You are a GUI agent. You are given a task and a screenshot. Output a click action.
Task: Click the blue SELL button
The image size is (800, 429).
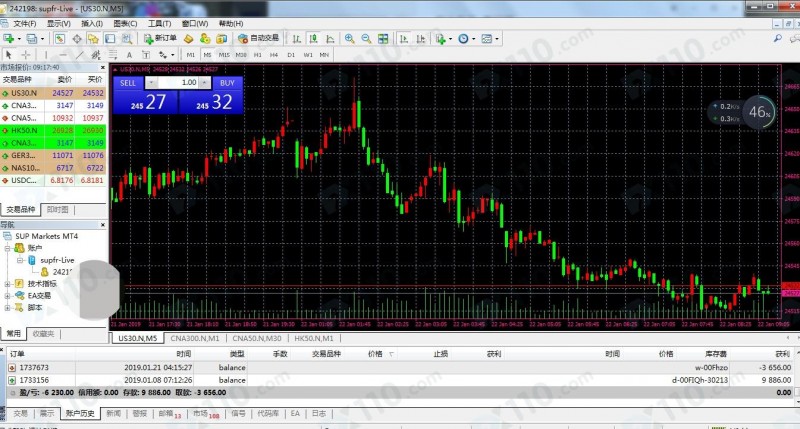127,83
